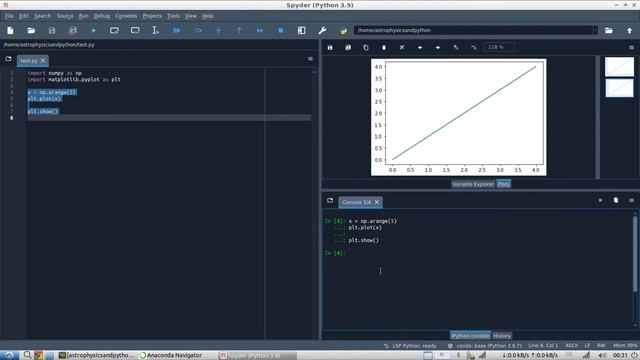Go to the next plot
This screenshot has height=360, width=640.
coord(438,47)
